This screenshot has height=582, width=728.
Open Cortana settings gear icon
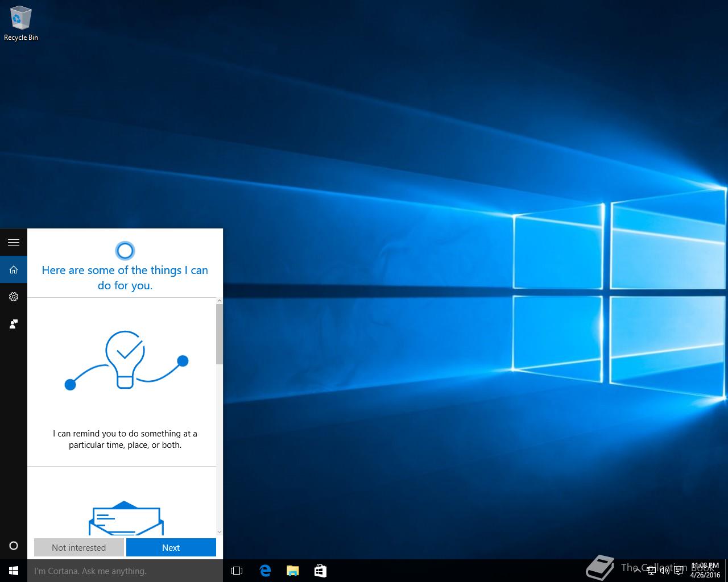[14, 297]
